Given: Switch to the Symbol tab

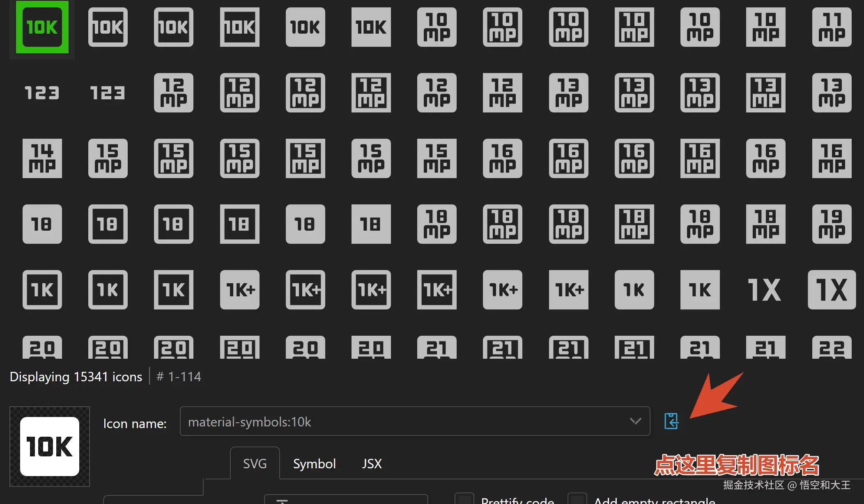Looking at the screenshot, I should point(314,464).
